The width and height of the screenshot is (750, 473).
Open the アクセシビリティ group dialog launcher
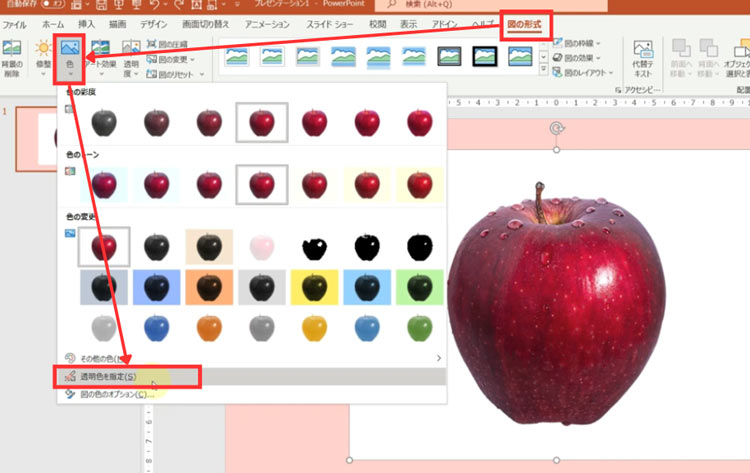(618, 90)
